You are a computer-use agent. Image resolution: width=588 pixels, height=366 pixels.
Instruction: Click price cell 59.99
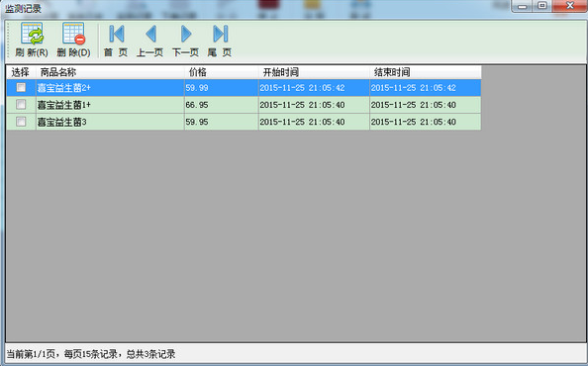point(222,88)
